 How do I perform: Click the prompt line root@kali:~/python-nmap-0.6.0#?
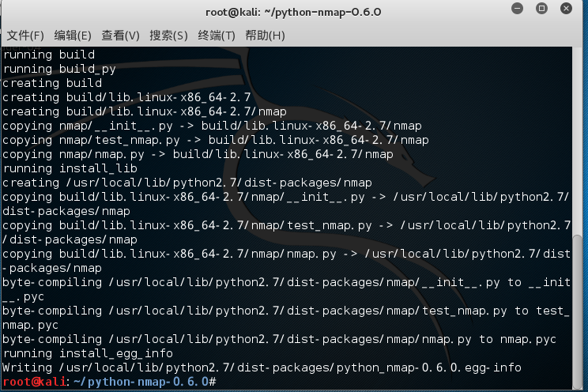click(109, 382)
